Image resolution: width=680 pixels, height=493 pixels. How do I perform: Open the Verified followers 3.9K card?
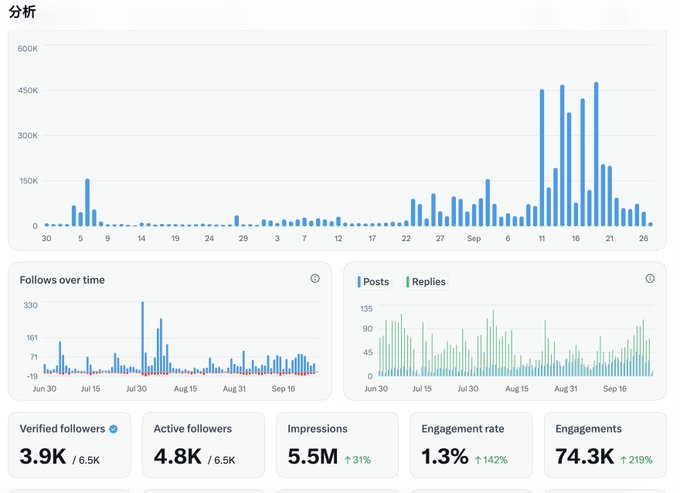pos(69,445)
